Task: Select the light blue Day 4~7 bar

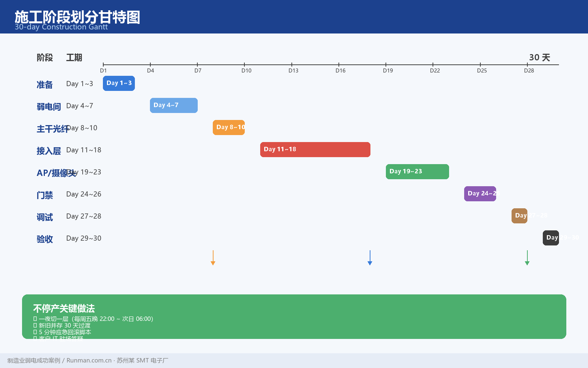Action: pos(174,105)
